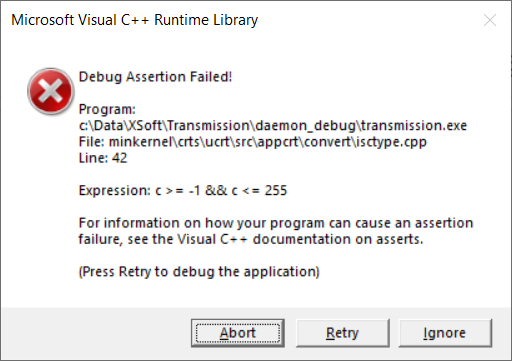Viewport: 512px width, 361px height.
Task: Choose Retry to debug the application
Action: [343, 333]
